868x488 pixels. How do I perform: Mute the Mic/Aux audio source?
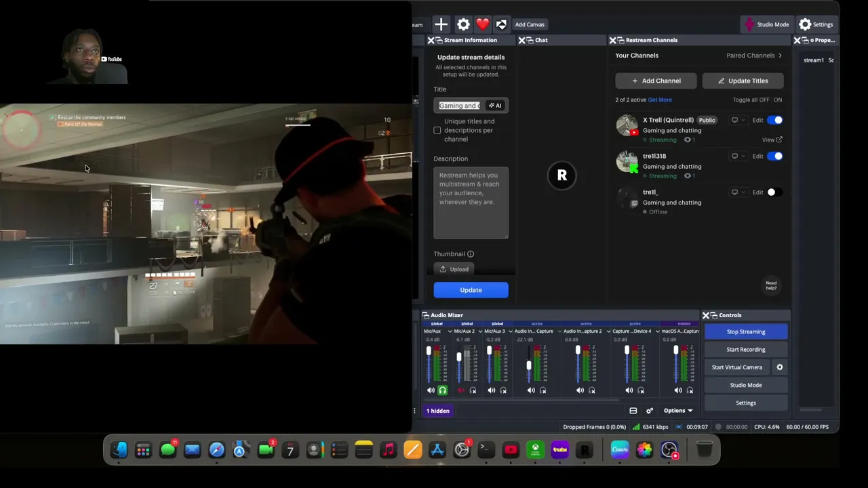[431, 390]
